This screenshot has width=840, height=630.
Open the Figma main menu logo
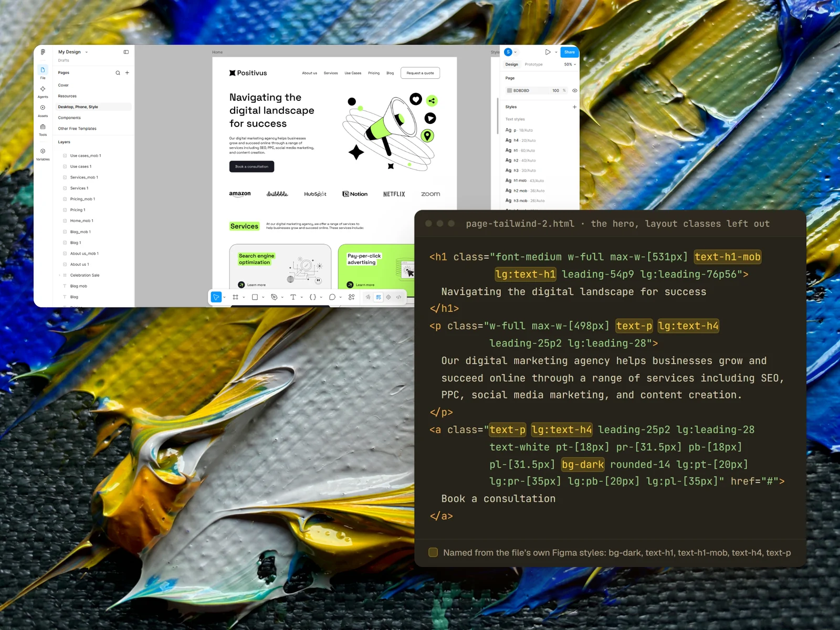click(x=43, y=52)
